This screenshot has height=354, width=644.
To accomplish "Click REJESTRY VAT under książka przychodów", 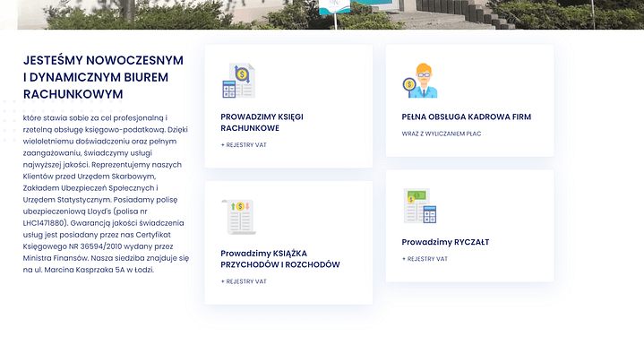I will click(x=244, y=281).
